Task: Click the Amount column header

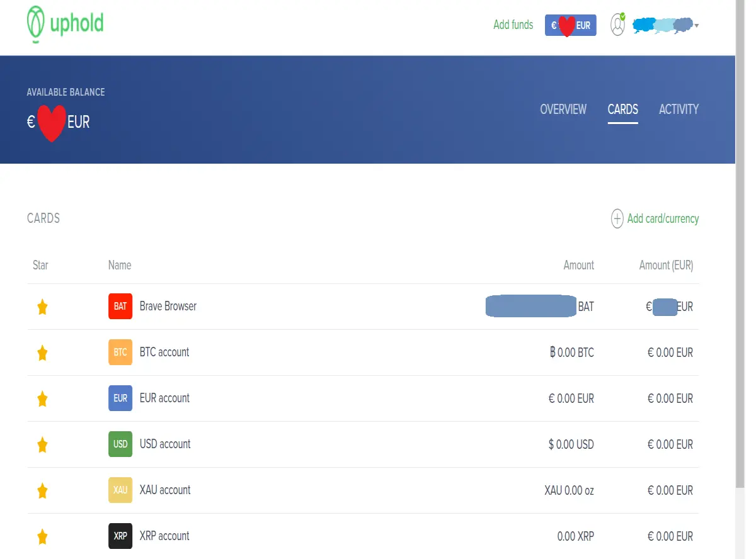Action: [579, 265]
